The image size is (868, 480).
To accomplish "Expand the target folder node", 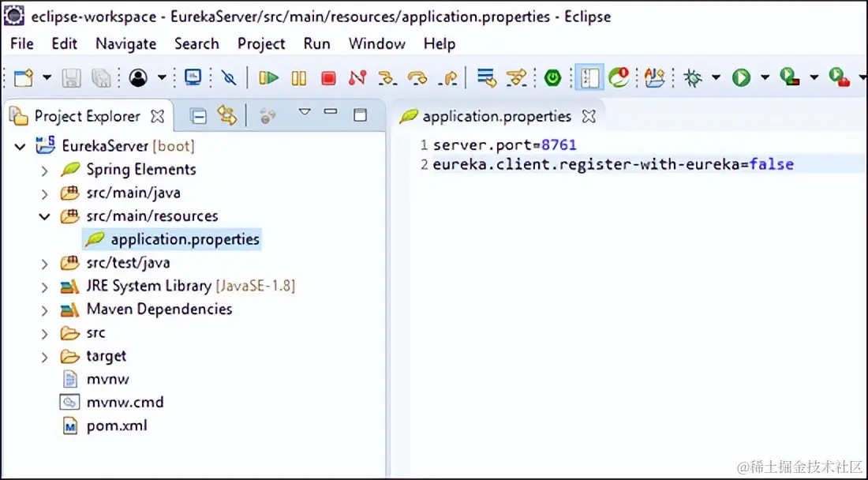I will click(x=45, y=357).
